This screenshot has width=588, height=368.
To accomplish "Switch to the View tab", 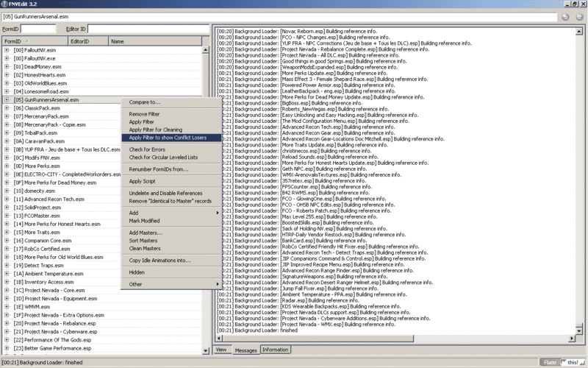I will point(221,350).
